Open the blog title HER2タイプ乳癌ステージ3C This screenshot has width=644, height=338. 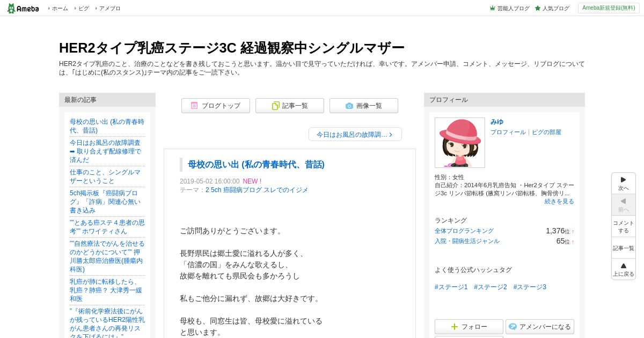pyautogui.click(x=231, y=48)
